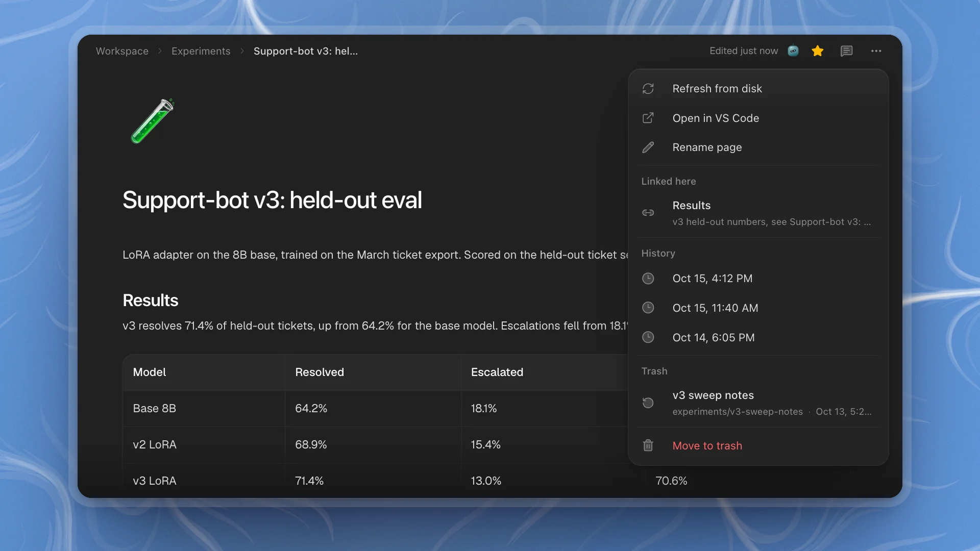Select the Base 8B cell
Viewport: 980px width, 551px height.
[204, 409]
